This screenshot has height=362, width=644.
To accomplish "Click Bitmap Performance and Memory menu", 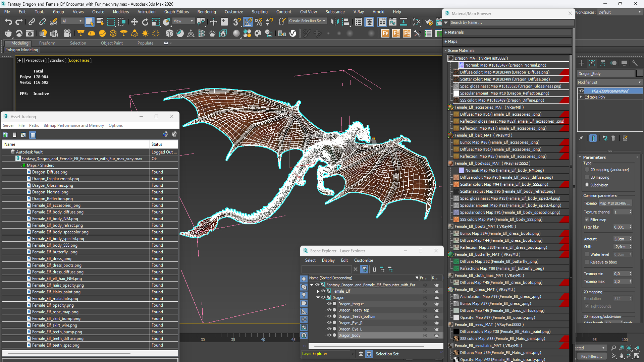I will pos(74,125).
